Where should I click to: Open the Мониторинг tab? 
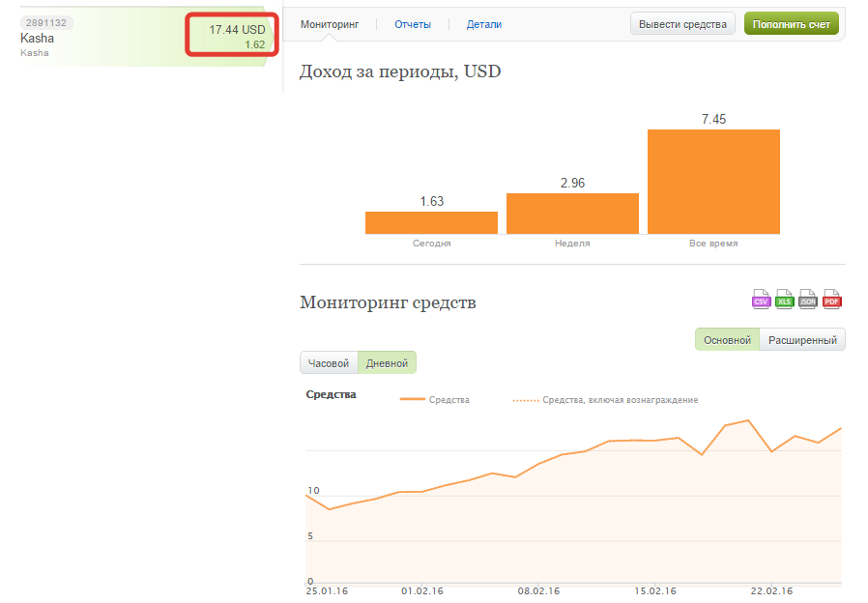pyautogui.click(x=330, y=24)
